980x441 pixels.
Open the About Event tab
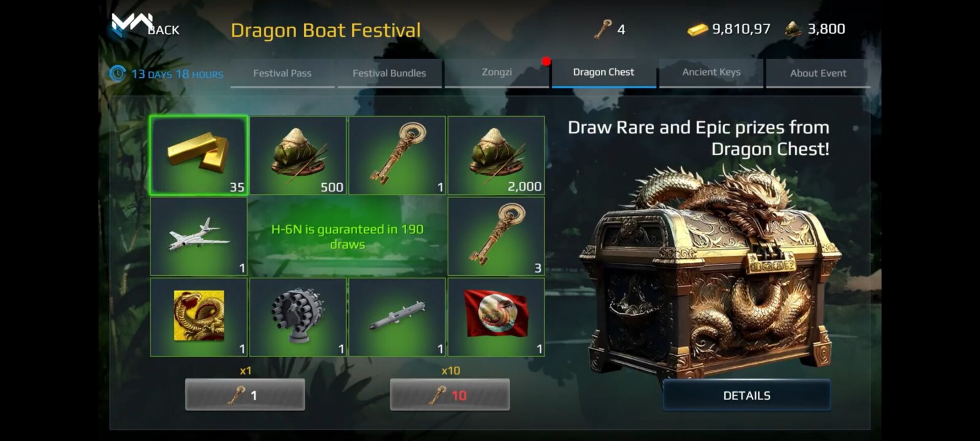pos(818,73)
